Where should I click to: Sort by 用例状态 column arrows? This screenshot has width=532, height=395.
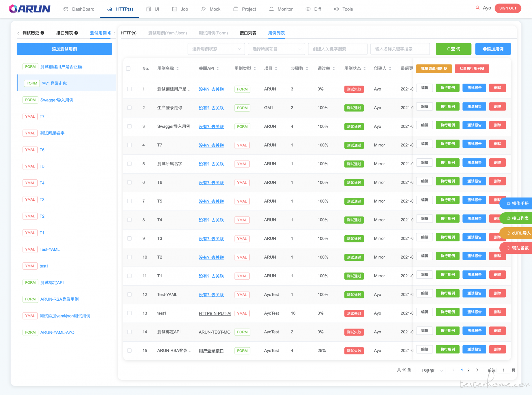(x=365, y=69)
